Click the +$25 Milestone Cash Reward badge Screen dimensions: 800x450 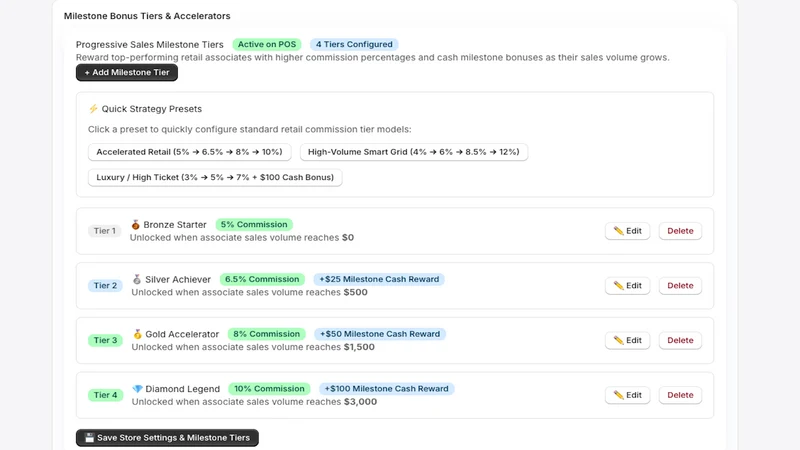pyautogui.click(x=379, y=279)
